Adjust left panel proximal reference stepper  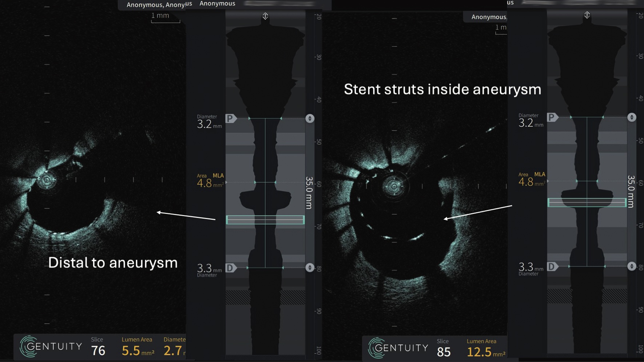(310, 118)
